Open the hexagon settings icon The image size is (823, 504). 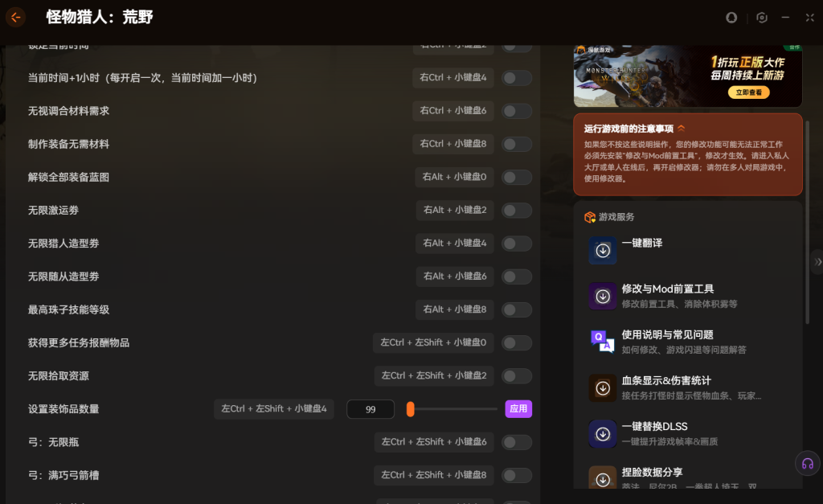tap(762, 17)
